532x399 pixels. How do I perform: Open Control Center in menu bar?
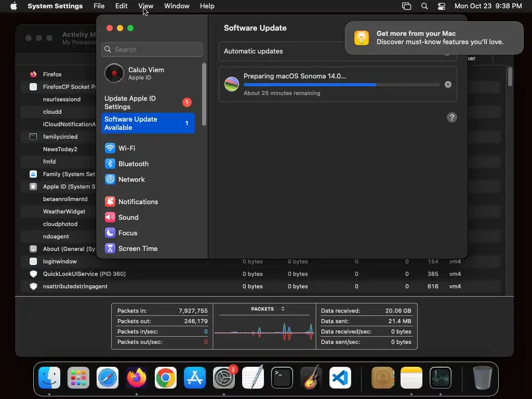[442, 6]
